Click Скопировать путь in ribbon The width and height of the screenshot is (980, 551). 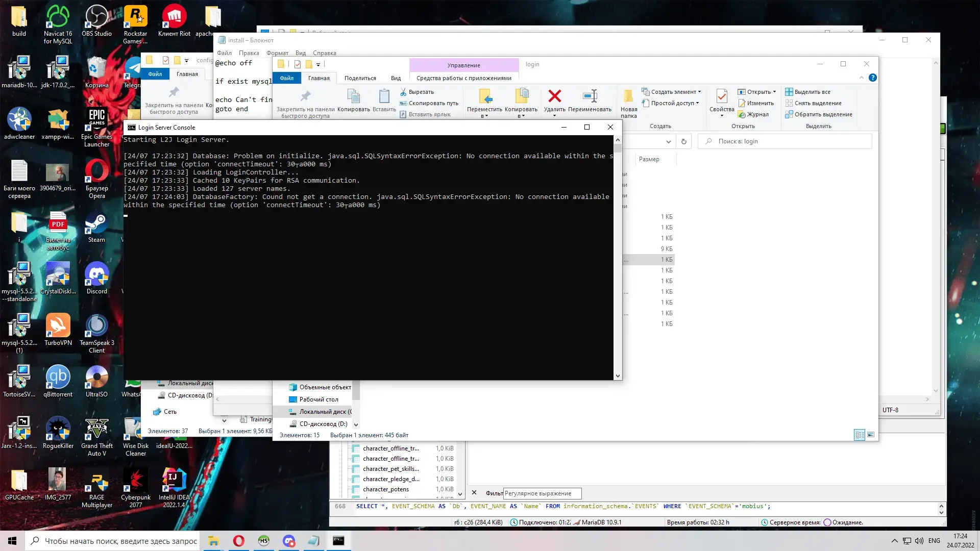click(429, 103)
